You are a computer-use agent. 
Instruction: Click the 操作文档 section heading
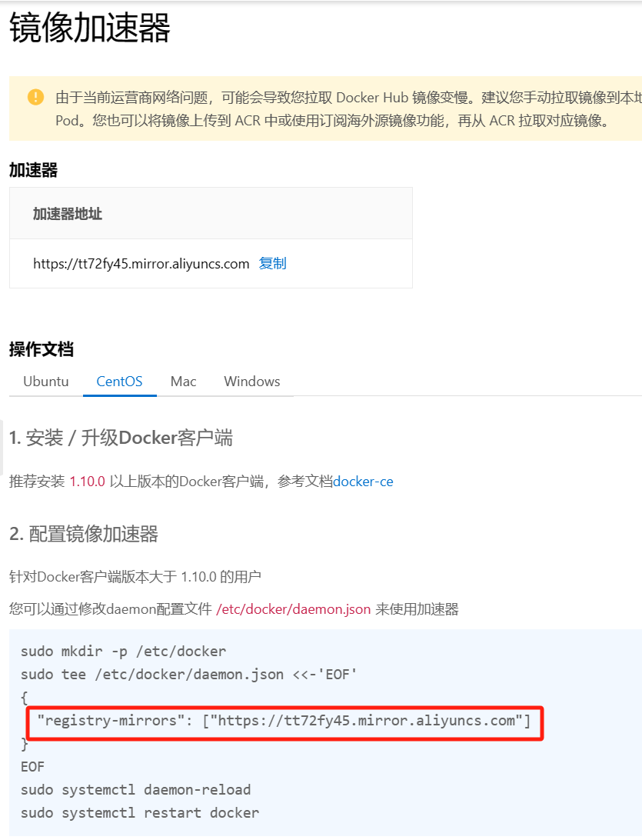pos(42,349)
